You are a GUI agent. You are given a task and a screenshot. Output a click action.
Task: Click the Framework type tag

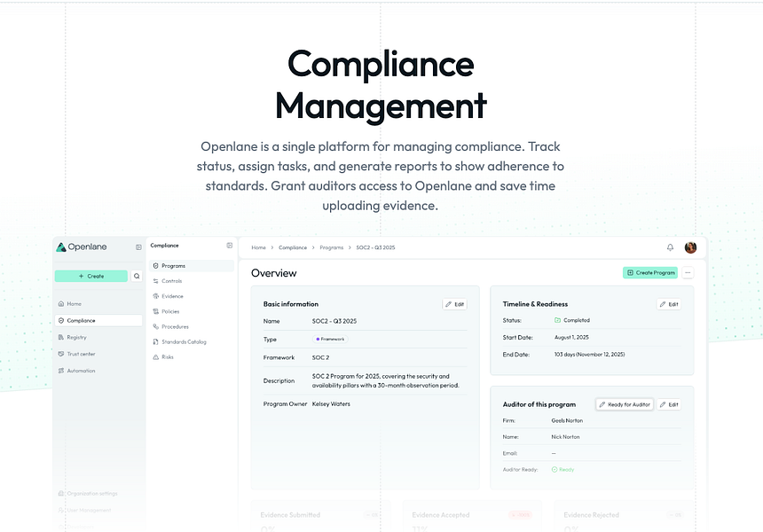pyautogui.click(x=330, y=339)
